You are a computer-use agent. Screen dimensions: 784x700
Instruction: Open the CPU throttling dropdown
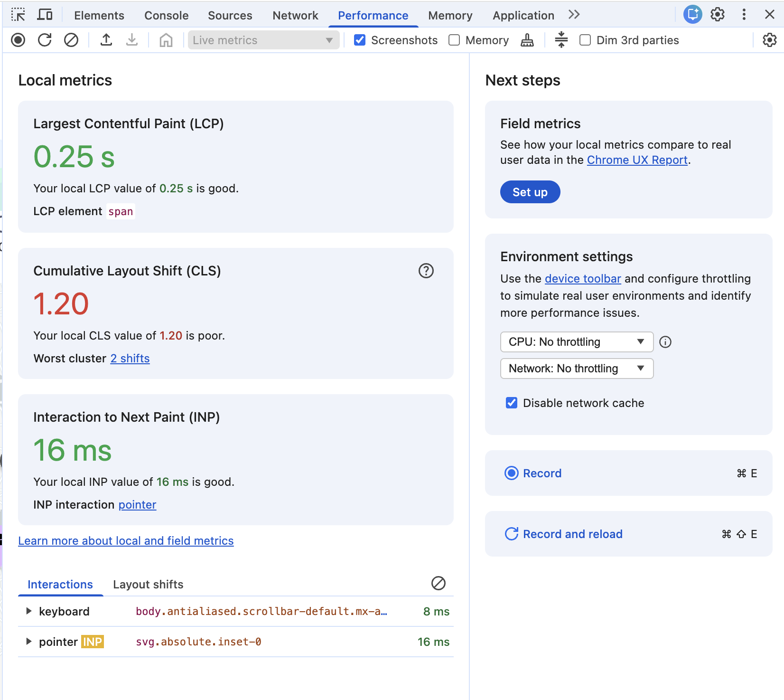click(576, 342)
